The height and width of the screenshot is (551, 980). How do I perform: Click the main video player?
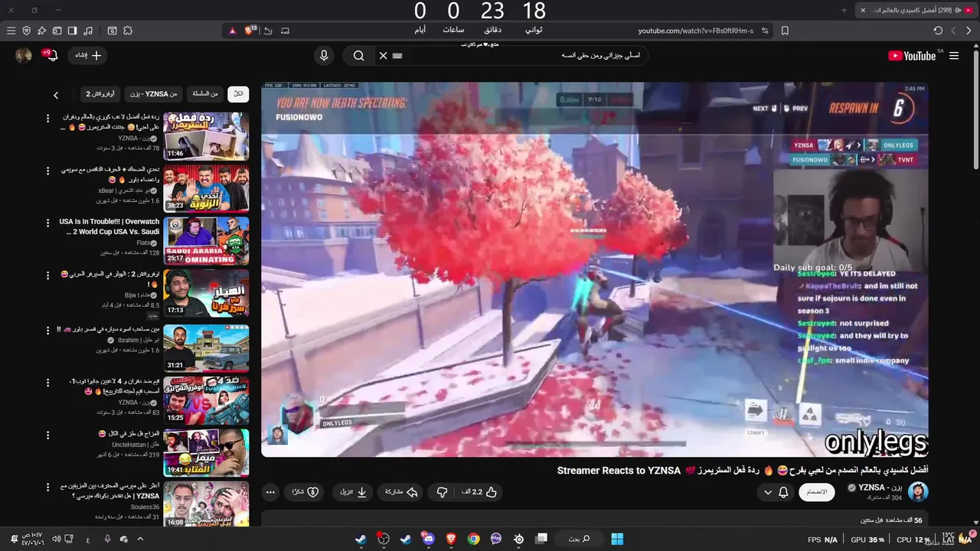[594, 269]
